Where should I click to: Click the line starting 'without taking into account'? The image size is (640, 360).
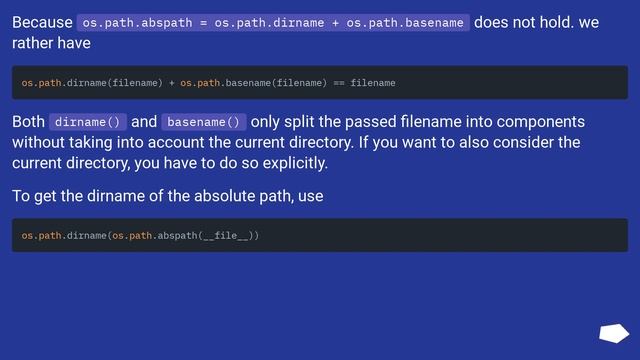tap(296, 142)
